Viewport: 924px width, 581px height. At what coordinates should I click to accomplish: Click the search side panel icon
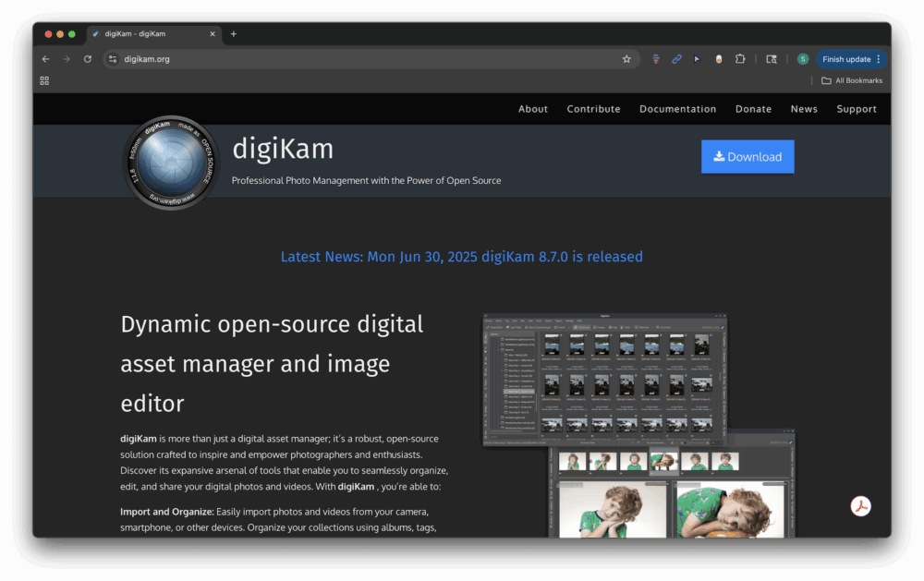tap(771, 58)
